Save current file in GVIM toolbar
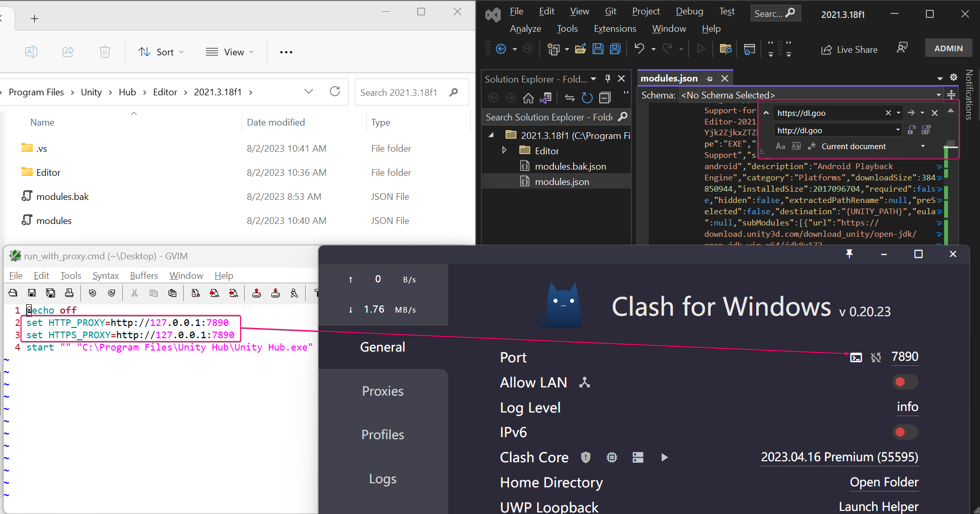Viewport: 980px width, 514px height. click(32, 293)
